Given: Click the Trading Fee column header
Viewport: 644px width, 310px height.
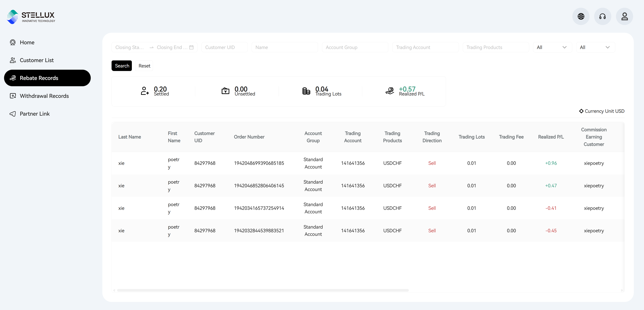Looking at the screenshot, I should click(511, 137).
